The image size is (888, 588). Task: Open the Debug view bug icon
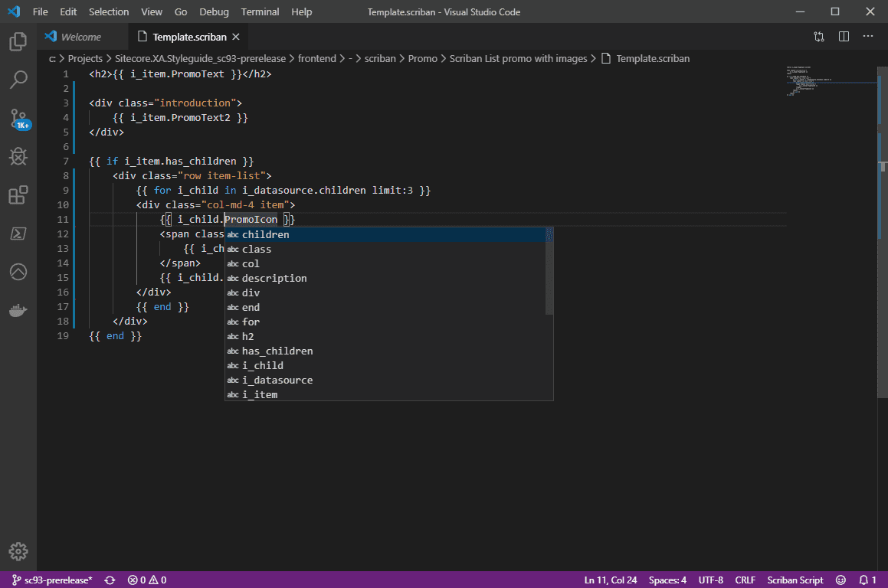tap(18, 157)
